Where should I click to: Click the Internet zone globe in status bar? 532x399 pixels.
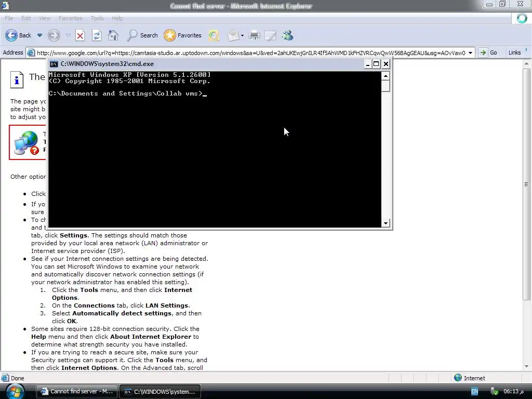(x=458, y=378)
